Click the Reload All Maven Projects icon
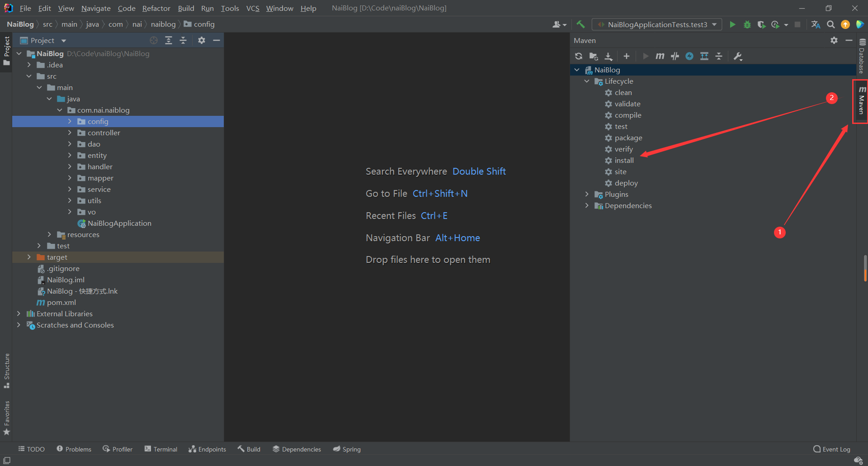This screenshot has height=466, width=868. [x=579, y=56]
